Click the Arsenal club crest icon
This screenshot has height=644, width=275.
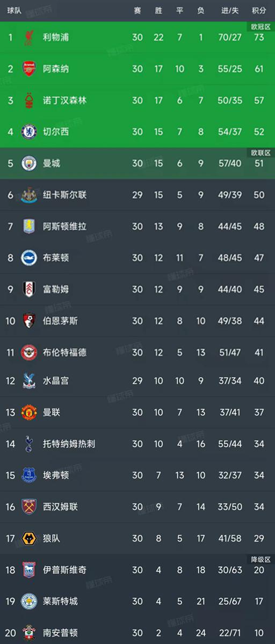[28, 69]
